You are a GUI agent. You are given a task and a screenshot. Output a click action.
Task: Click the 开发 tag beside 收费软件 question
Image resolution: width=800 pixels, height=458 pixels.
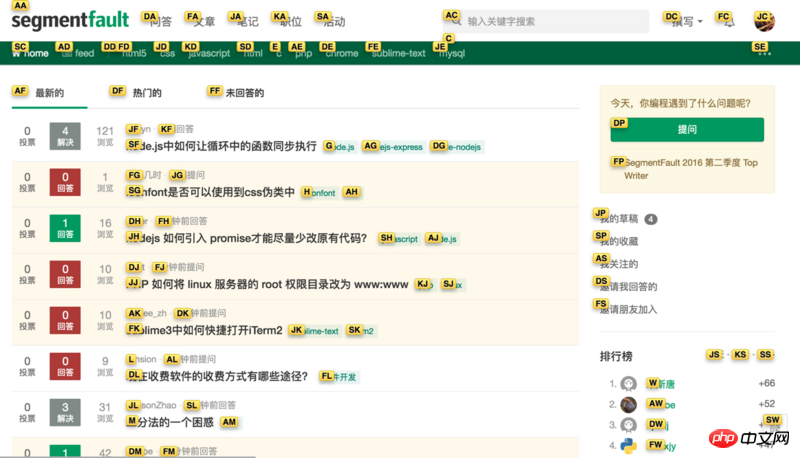tap(339, 377)
